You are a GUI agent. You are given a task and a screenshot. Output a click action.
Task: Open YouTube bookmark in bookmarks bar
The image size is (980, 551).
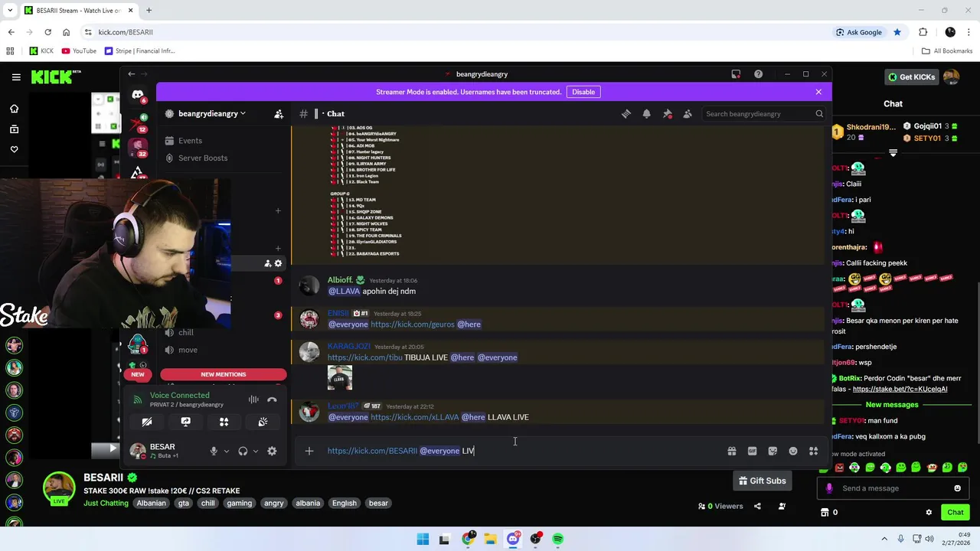click(79, 51)
